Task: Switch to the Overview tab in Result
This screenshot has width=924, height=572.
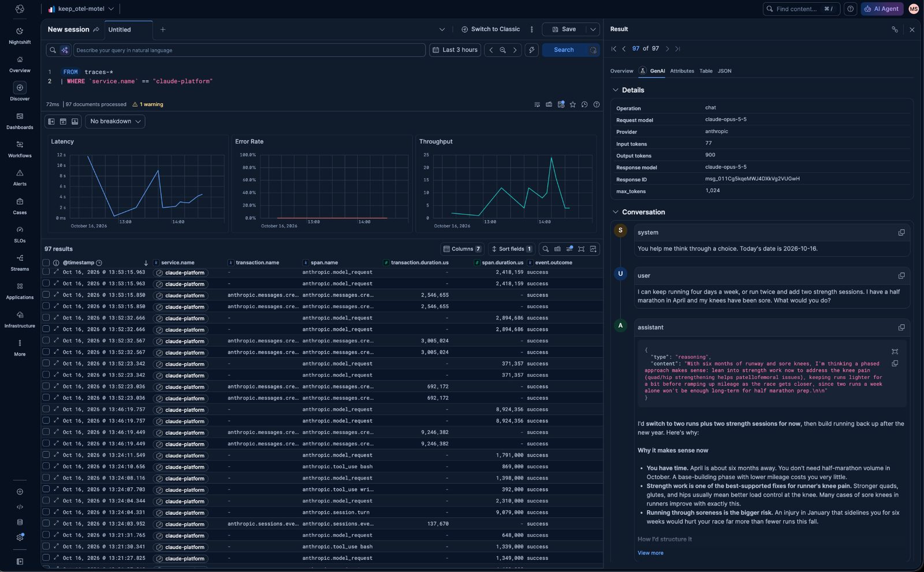Action: click(x=621, y=71)
